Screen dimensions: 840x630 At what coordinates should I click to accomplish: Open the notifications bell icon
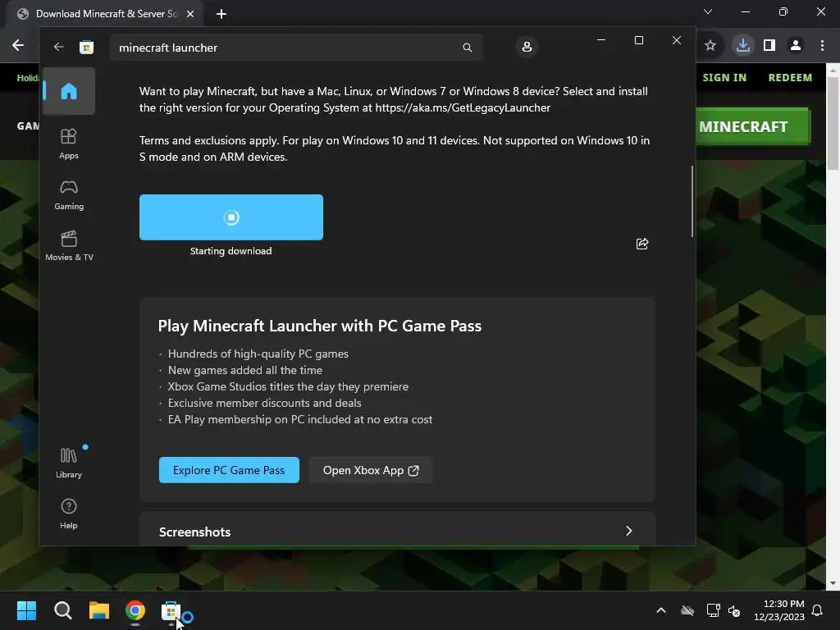tap(818, 610)
